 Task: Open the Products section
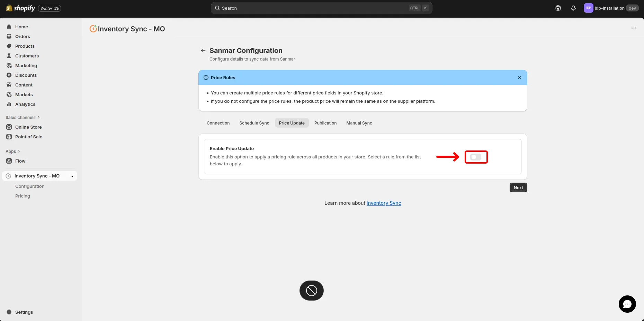(x=24, y=46)
